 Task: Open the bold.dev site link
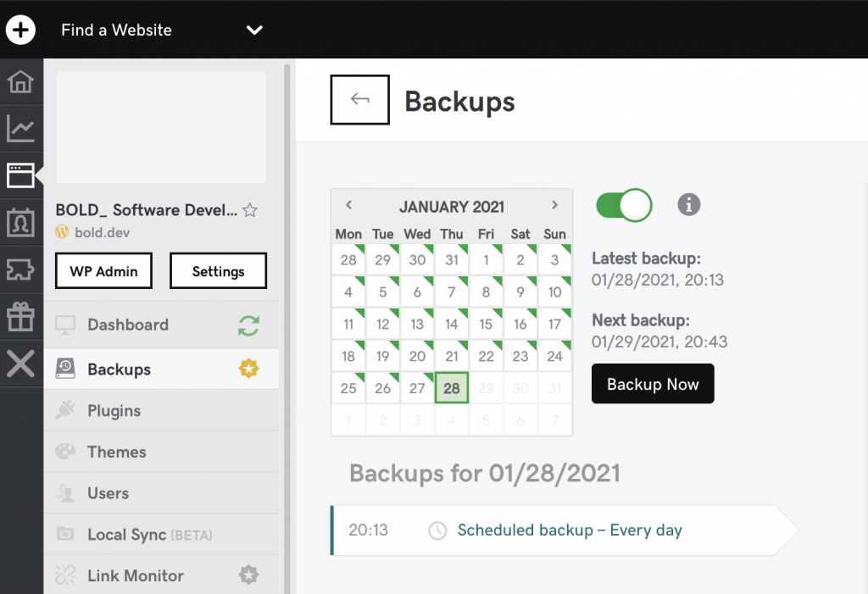[103, 232]
